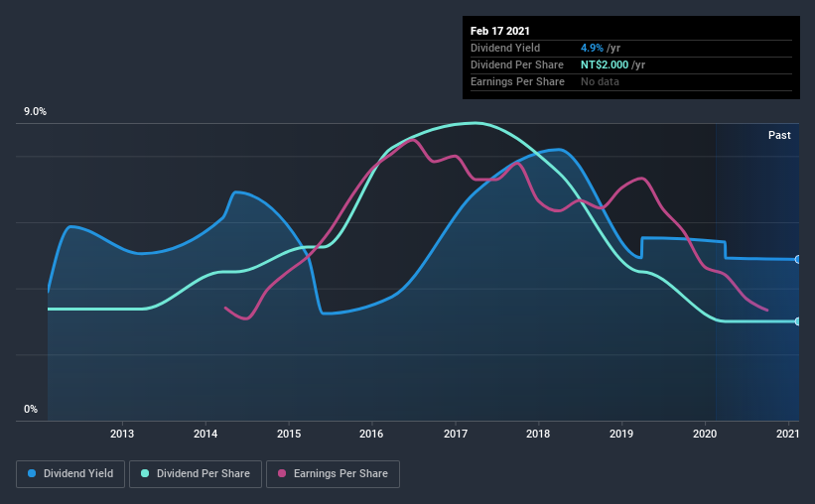The height and width of the screenshot is (504, 815).
Task: Click the tooltip Earnings Per Share label
Action: click(517, 81)
